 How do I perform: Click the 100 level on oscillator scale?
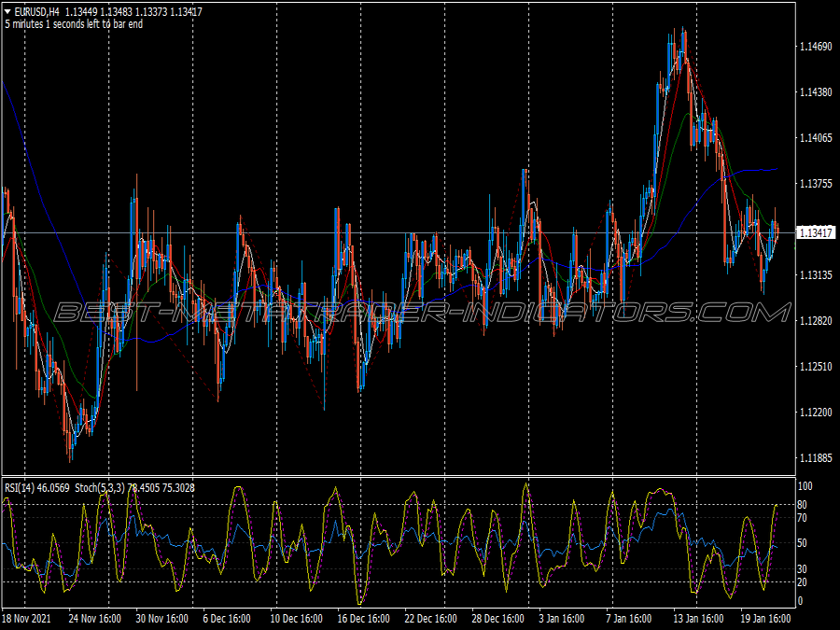click(x=805, y=486)
